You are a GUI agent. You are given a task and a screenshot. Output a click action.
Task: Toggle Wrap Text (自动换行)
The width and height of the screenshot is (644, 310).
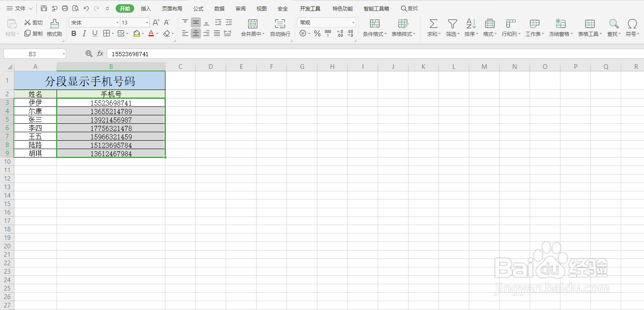click(x=280, y=28)
